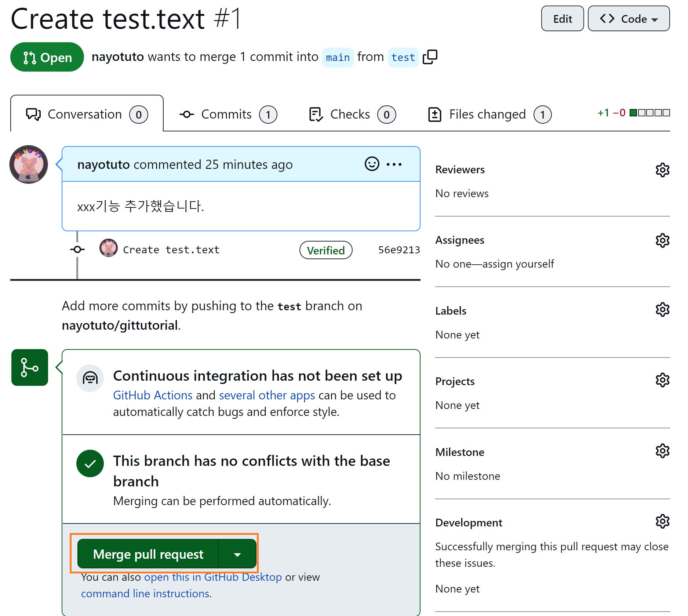Click the +1 −0 diff count text
688x616 pixels.
(611, 113)
